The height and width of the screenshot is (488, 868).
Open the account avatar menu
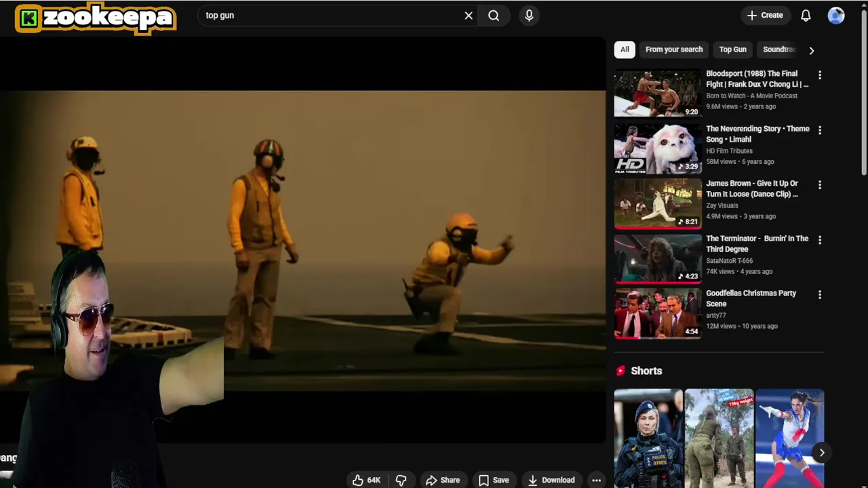point(836,16)
